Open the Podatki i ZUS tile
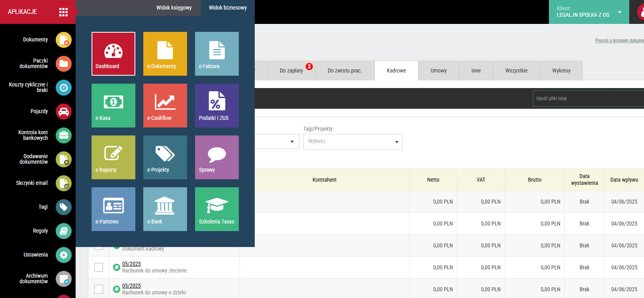The image size is (644, 298). coord(217,106)
